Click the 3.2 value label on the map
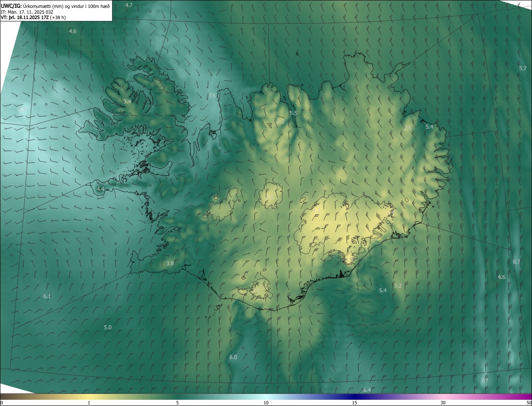 pos(398,286)
